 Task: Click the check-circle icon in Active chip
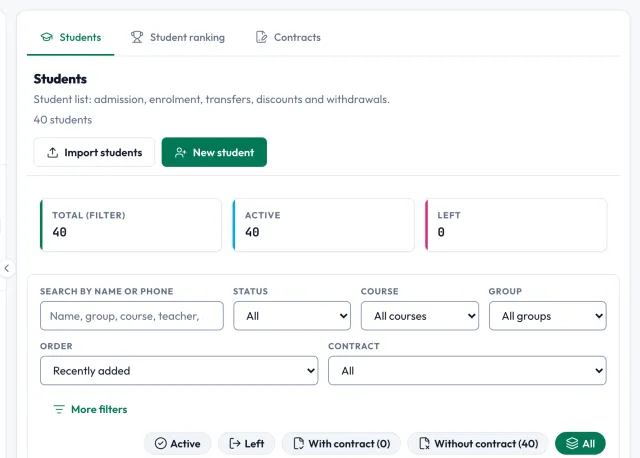pos(161,444)
